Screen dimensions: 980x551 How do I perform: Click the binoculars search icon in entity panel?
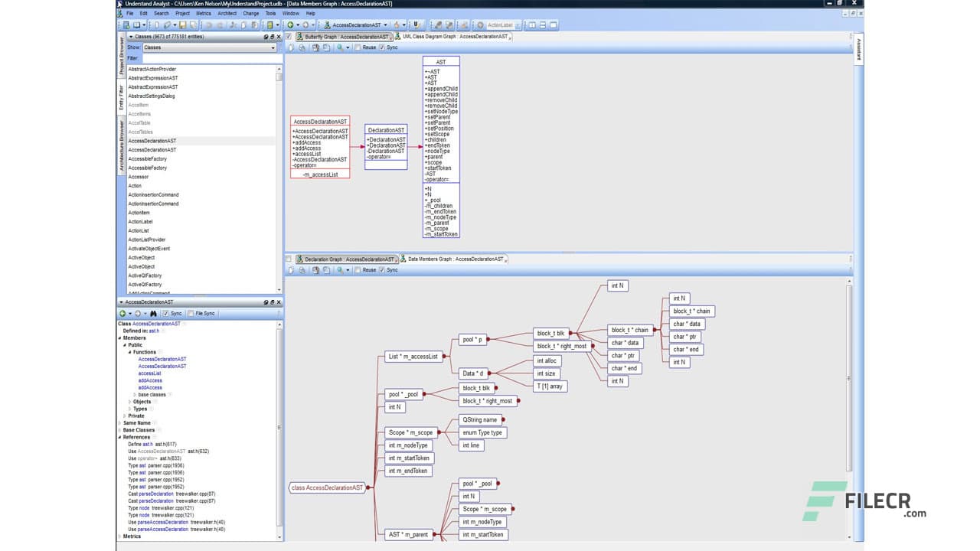tap(153, 313)
